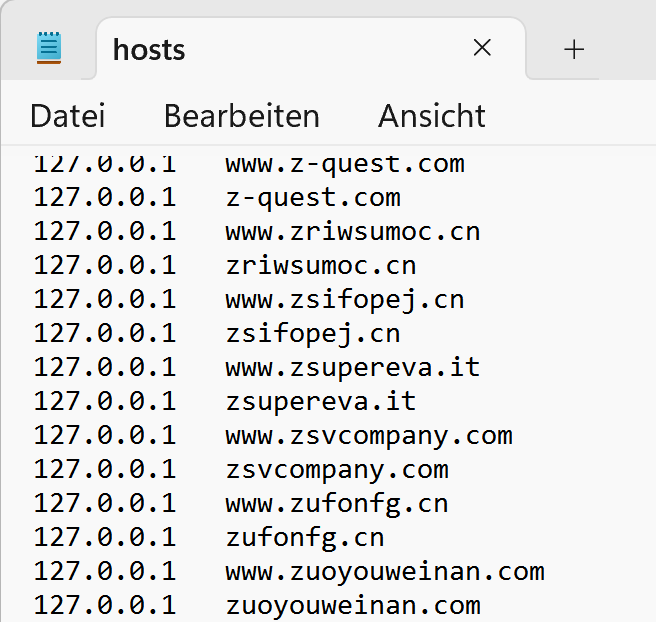Click www.zuoyouweinan.com hostname

(x=385, y=572)
